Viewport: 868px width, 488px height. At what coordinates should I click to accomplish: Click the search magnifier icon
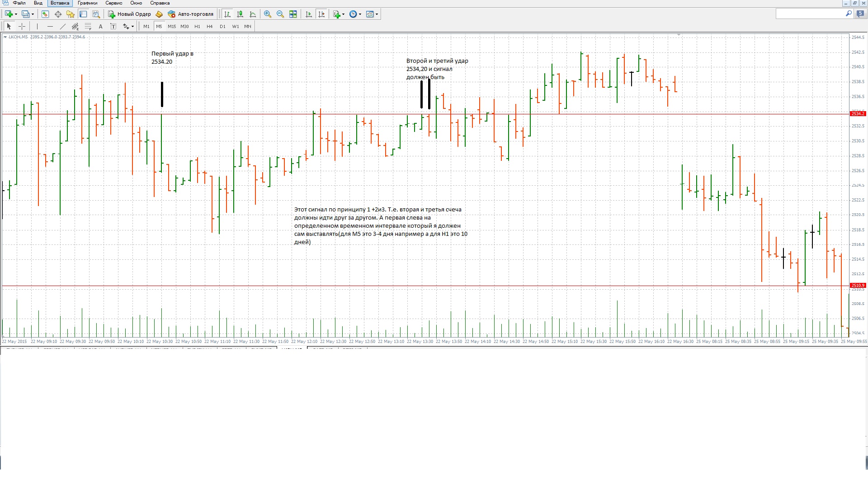(849, 14)
